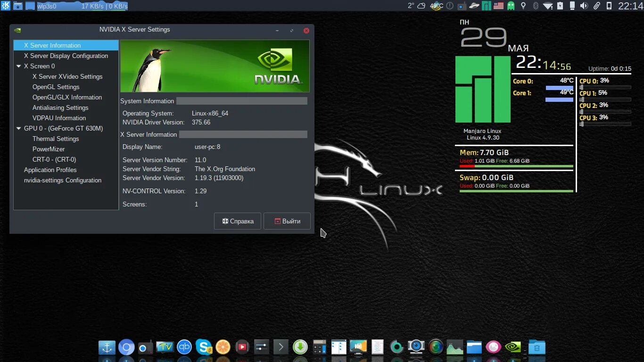The width and height of the screenshot is (644, 362).
Task: Select OpenGL/GLX Information entry
Action: (x=67, y=97)
